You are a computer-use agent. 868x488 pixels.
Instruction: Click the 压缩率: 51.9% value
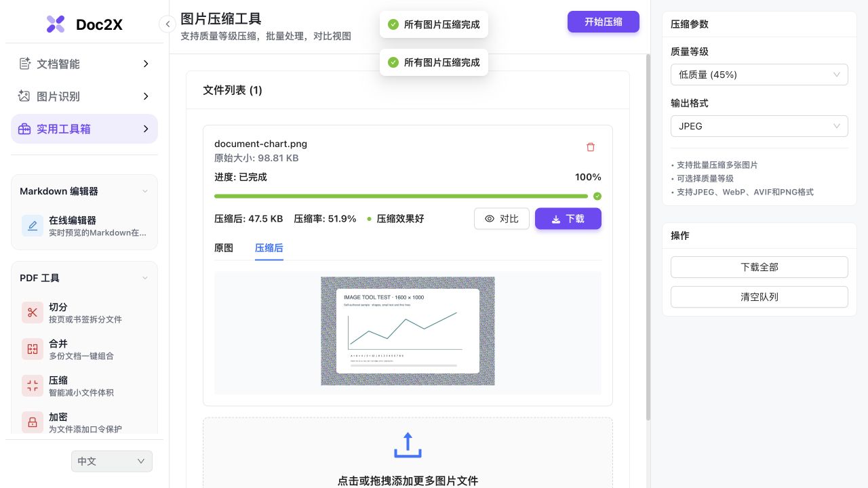[325, 219]
